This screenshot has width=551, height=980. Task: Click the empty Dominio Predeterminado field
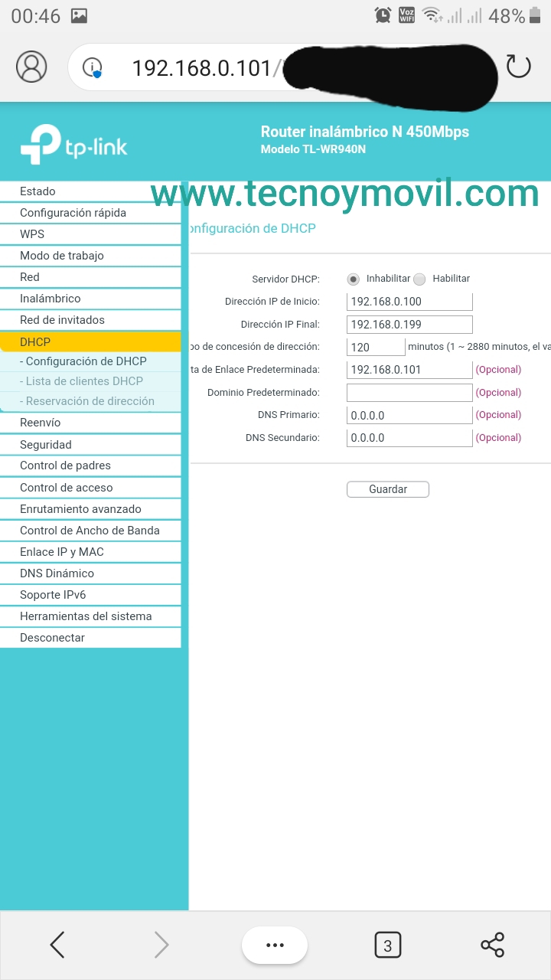[x=409, y=393]
